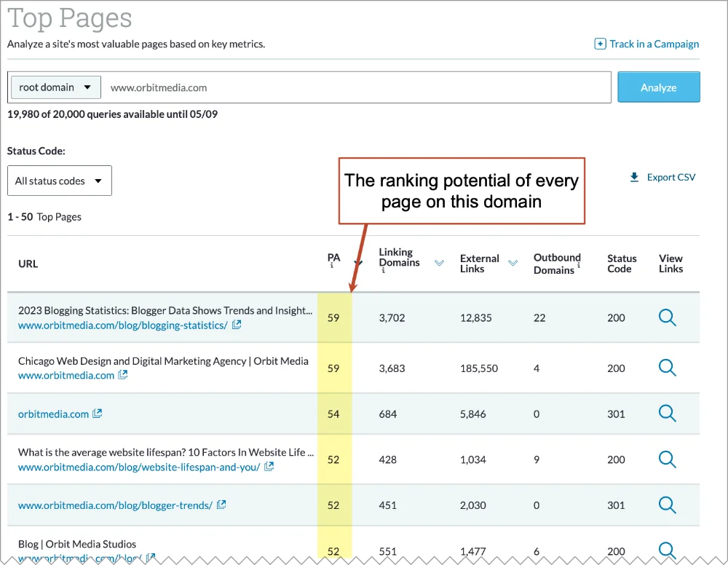Click Export CSV link

click(671, 178)
